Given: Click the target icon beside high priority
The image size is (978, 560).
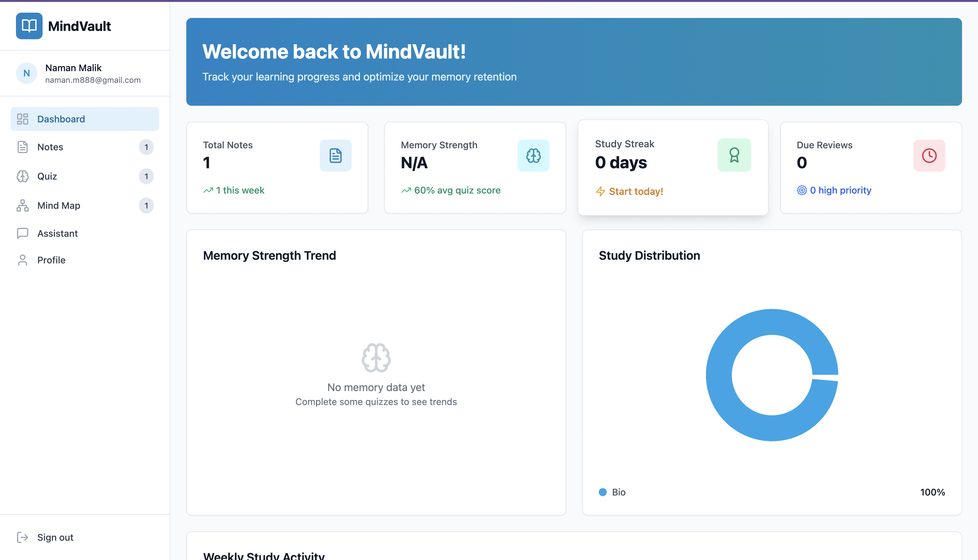Looking at the screenshot, I should click(x=801, y=190).
